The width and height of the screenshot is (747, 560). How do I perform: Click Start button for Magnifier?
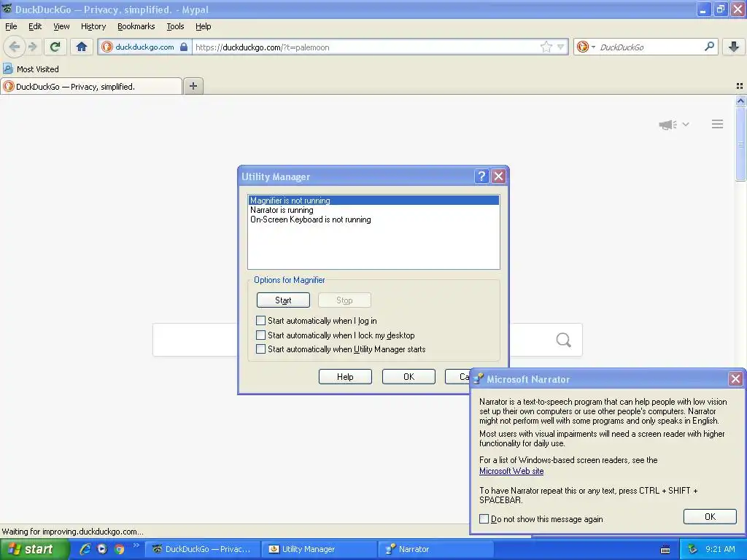283,300
